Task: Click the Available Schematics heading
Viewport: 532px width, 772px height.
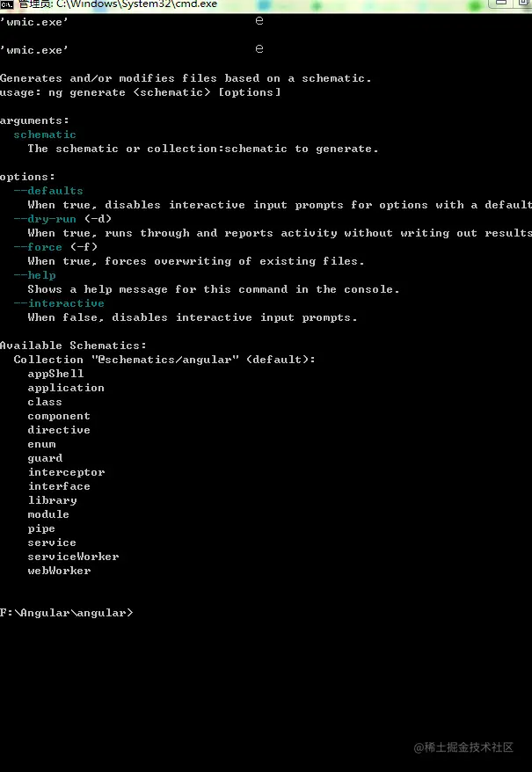Action: (73, 346)
